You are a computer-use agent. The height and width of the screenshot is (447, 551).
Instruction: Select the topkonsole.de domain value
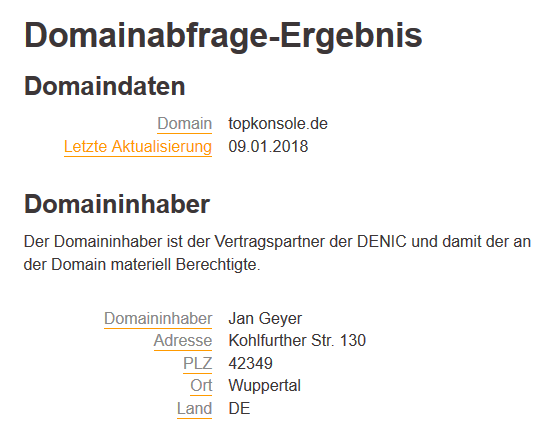point(278,124)
